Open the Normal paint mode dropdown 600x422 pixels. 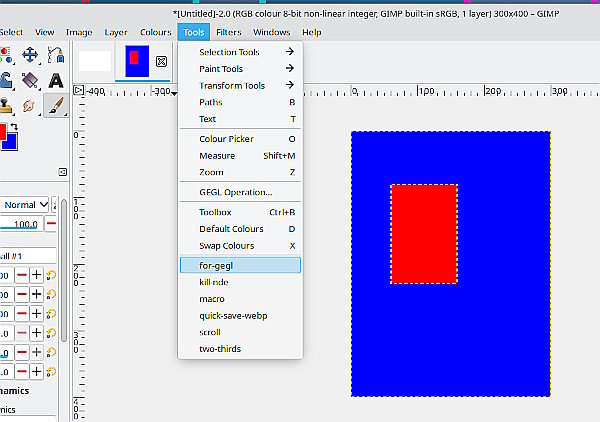click(x=24, y=205)
